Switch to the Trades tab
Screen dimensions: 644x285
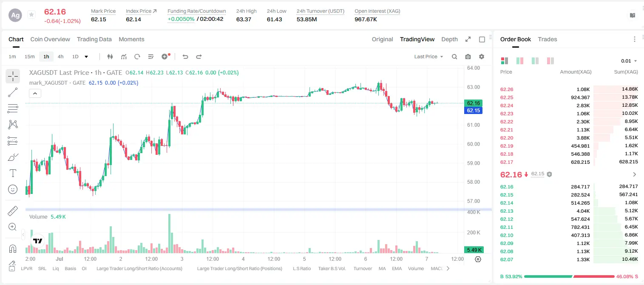coord(548,39)
